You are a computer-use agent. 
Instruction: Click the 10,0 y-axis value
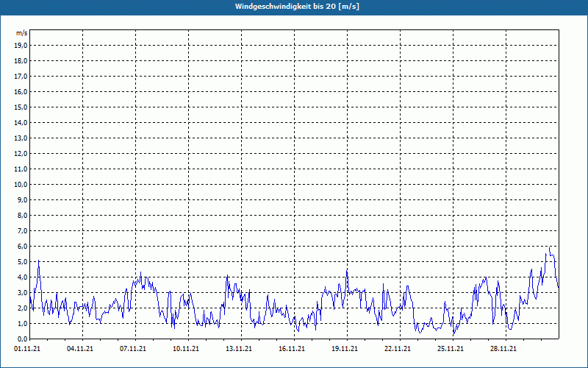(x=21, y=185)
